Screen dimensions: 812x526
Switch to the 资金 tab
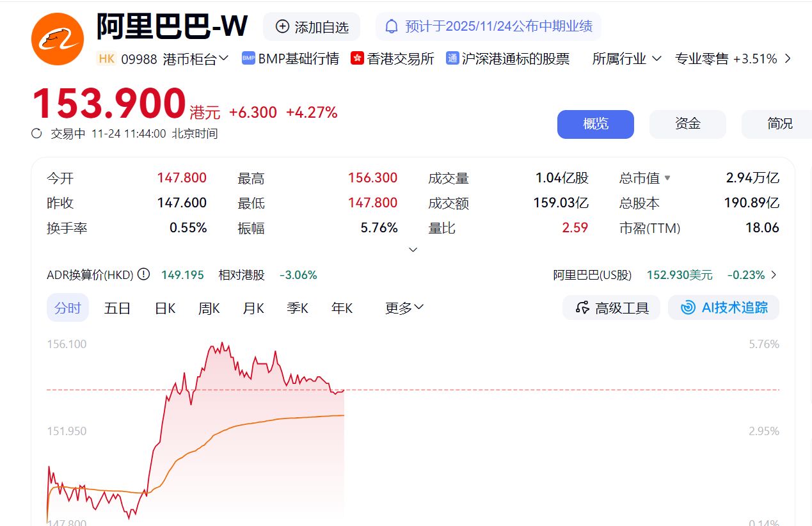tap(687, 124)
